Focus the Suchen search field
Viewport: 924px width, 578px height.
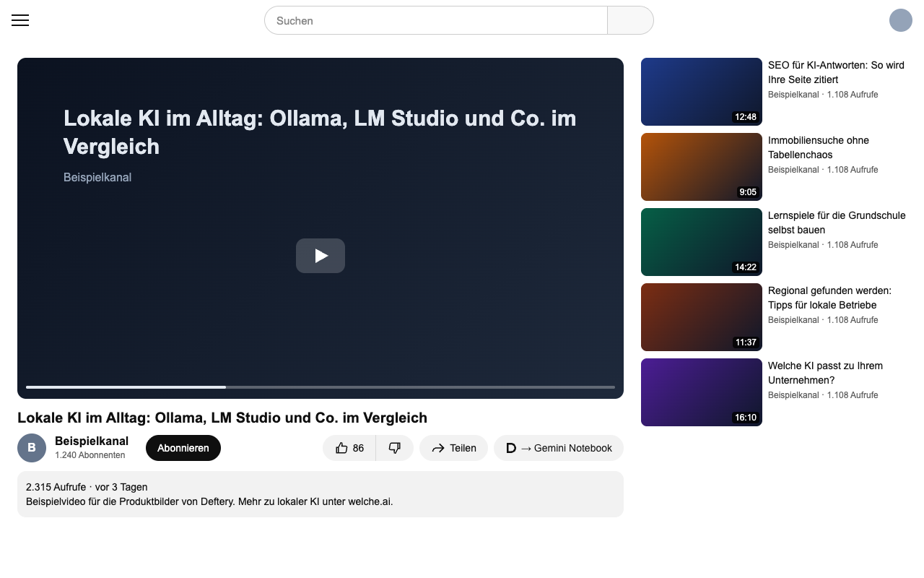coord(436,20)
